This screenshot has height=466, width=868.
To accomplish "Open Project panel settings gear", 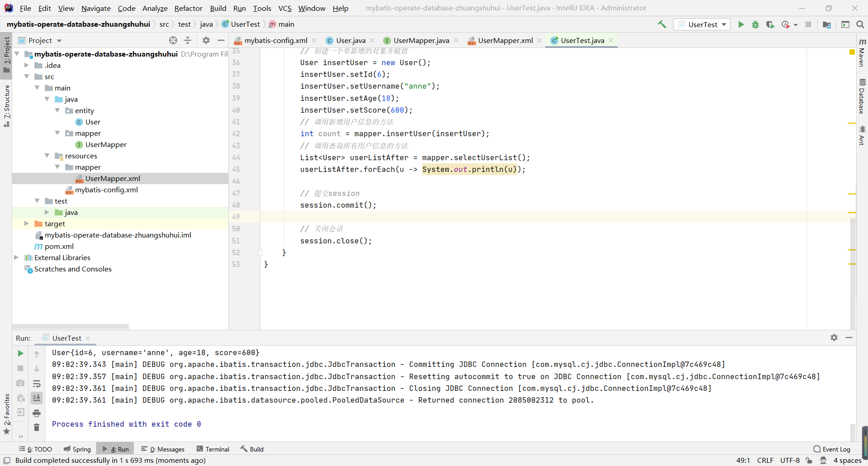I will click(x=206, y=40).
